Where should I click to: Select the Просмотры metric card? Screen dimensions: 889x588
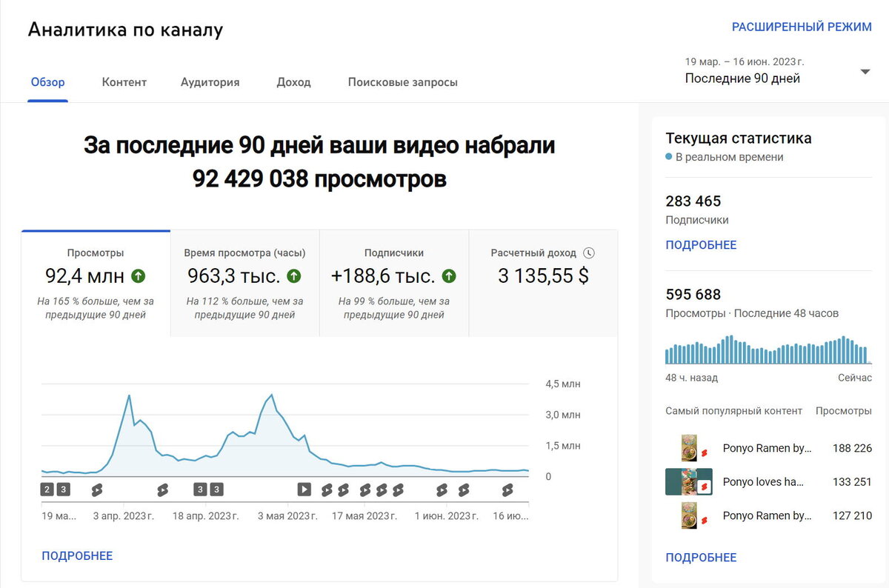[x=96, y=284]
